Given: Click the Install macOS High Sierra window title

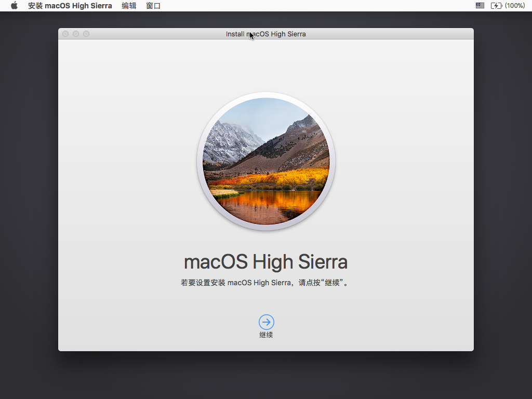Looking at the screenshot, I should coord(266,34).
